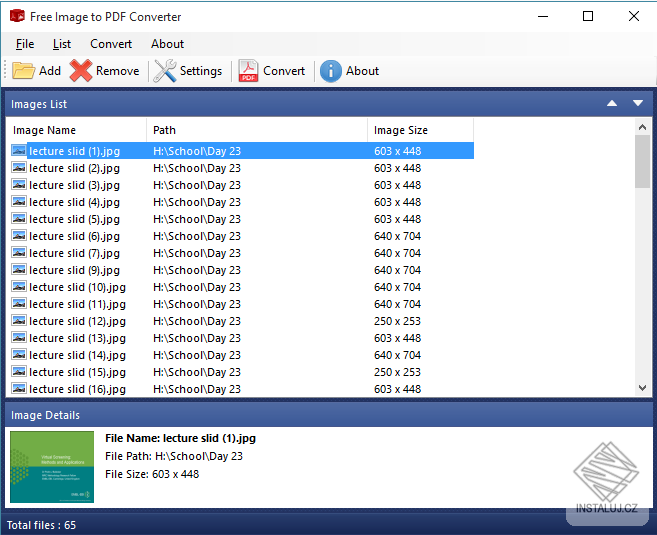Select file name lecture slid (9).jpg
Screen dimensions: 657x535
[75, 270]
